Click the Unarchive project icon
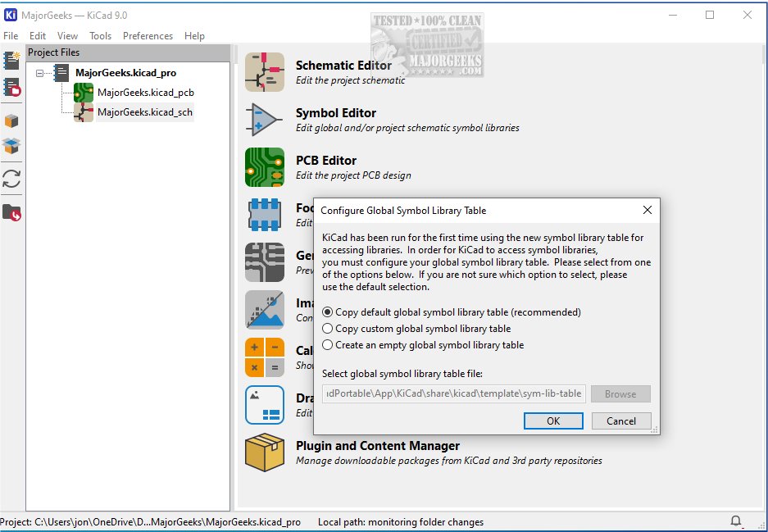The width and height of the screenshot is (768, 532). click(x=11, y=146)
